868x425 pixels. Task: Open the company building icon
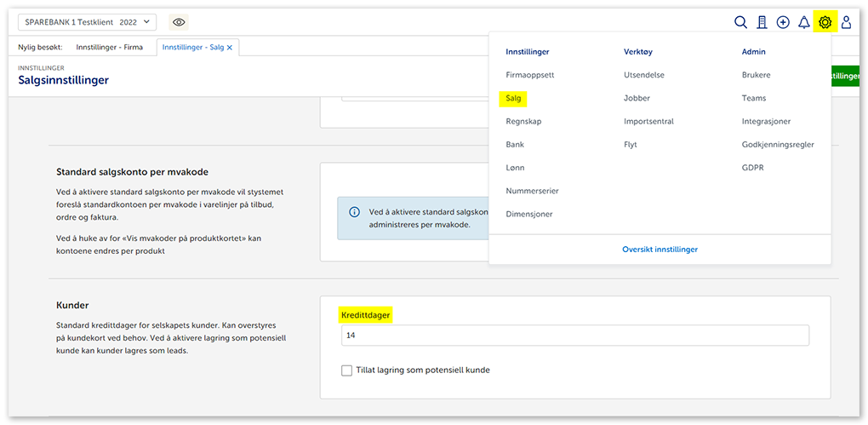coord(762,23)
